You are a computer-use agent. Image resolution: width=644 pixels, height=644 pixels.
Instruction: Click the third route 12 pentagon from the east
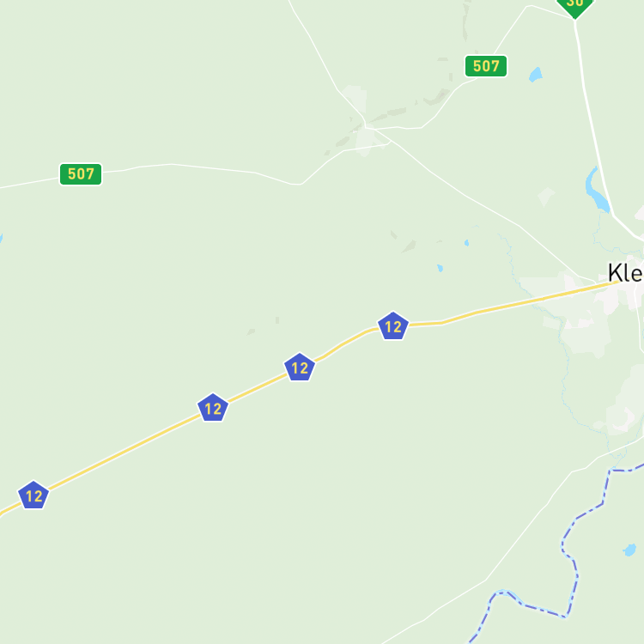213,408
